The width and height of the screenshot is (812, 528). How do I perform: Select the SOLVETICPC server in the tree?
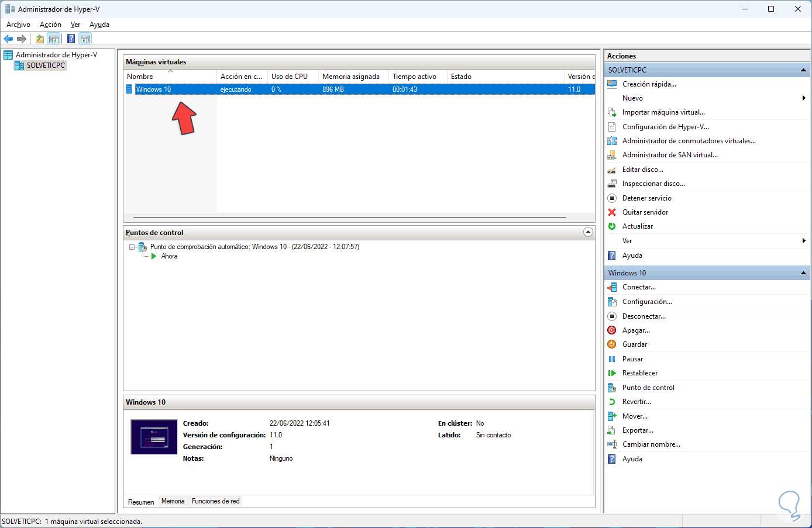click(46, 65)
